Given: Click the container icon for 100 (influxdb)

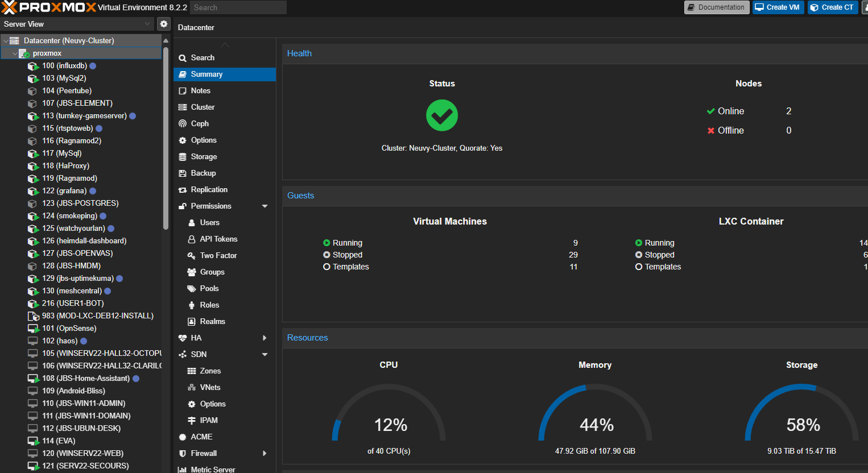Looking at the screenshot, I should coord(33,66).
